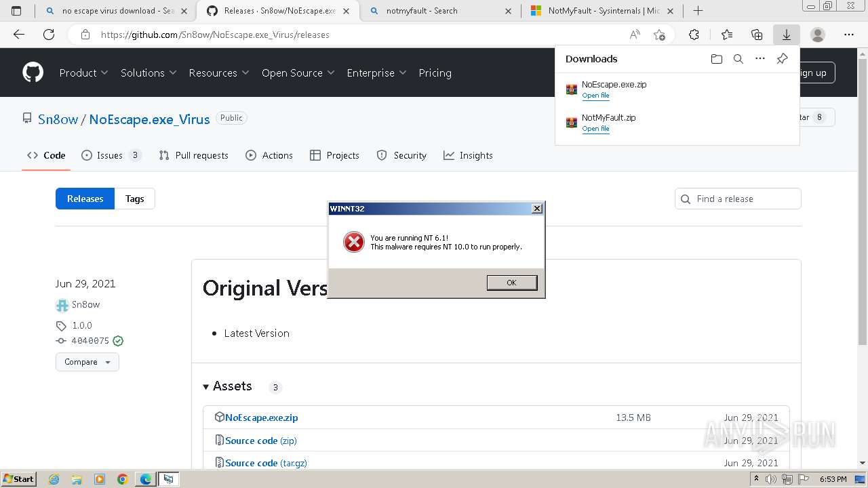The width and height of the screenshot is (868, 488).
Task: Open the Insights tab
Action: click(x=468, y=155)
